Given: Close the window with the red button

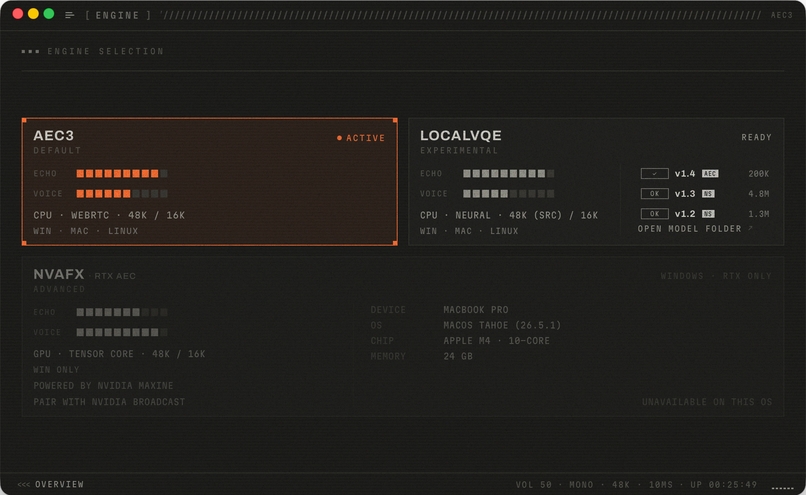Looking at the screenshot, I should [x=17, y=14].
